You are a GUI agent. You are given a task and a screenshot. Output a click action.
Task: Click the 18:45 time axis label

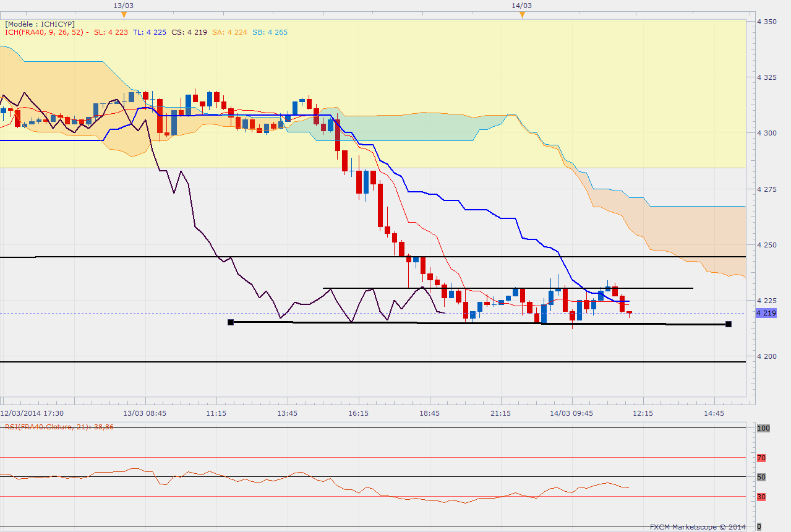[430, 413]
